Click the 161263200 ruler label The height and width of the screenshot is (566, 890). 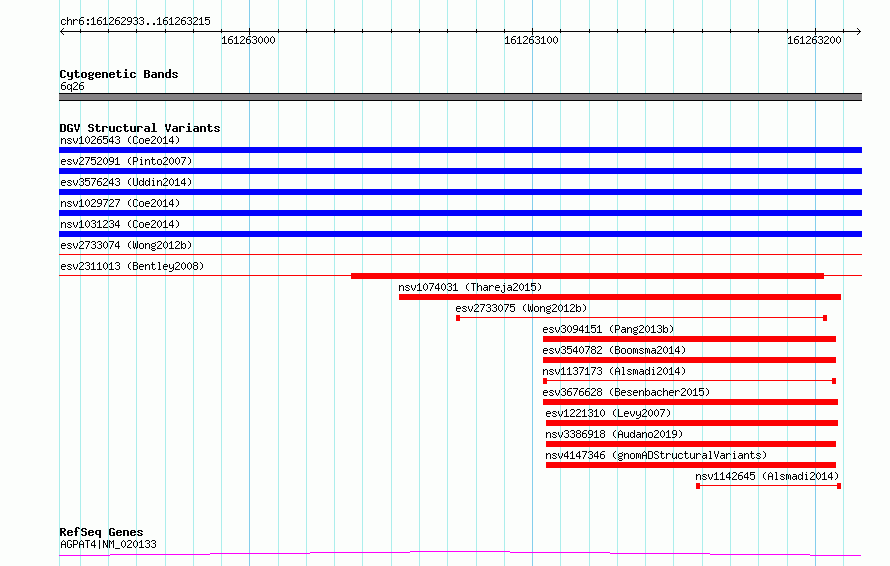point(814,40)
